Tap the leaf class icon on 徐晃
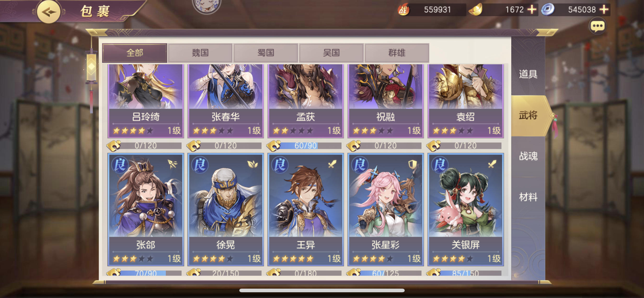The height and width of the screenshot is (298, 644). pos(252,164)
